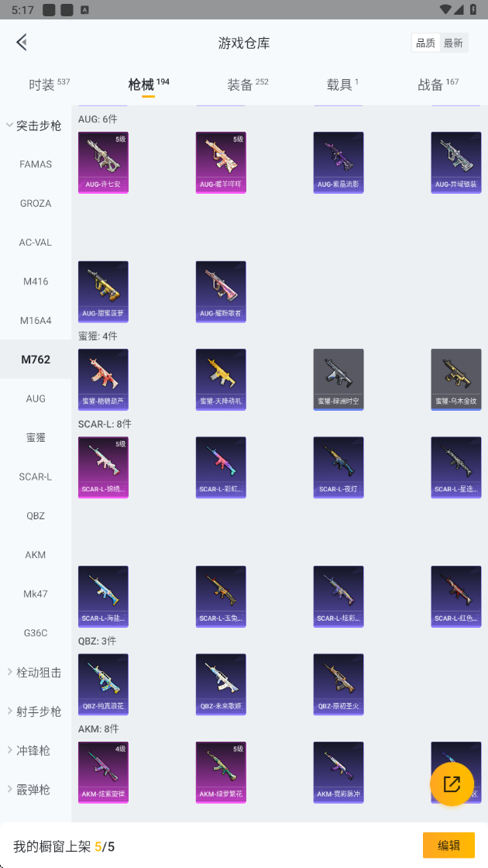Select the AKM-绿萝繁花 skin item
488x868 pixels.
[221, 773]
